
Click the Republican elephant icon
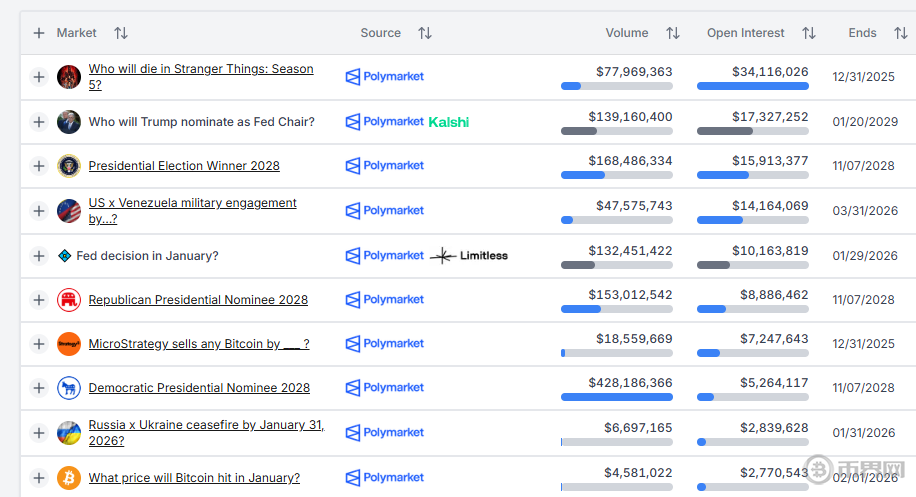pyautogui.click(x=69, y=300)
